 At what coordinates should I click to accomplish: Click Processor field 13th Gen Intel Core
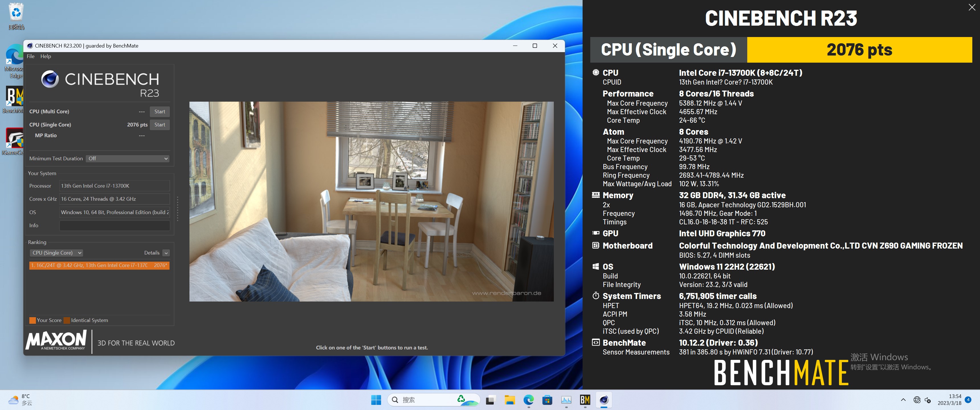(115, 186)
